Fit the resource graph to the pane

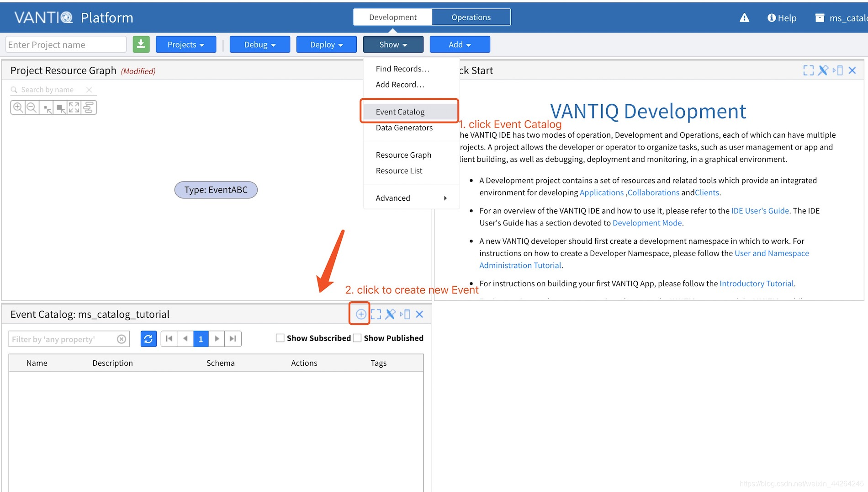74,107
